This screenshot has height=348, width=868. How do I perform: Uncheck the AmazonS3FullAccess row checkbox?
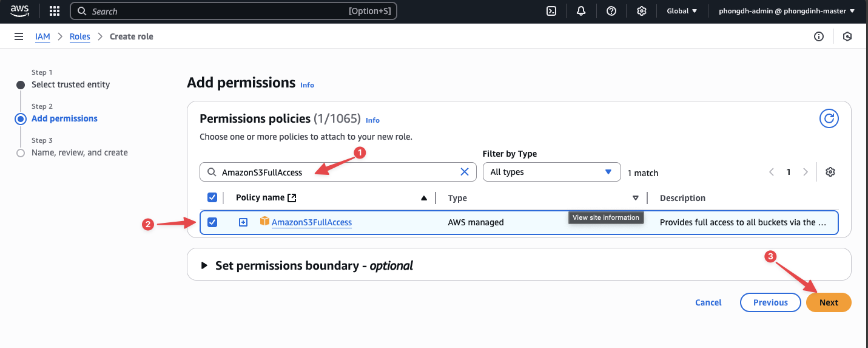(212, 222)
